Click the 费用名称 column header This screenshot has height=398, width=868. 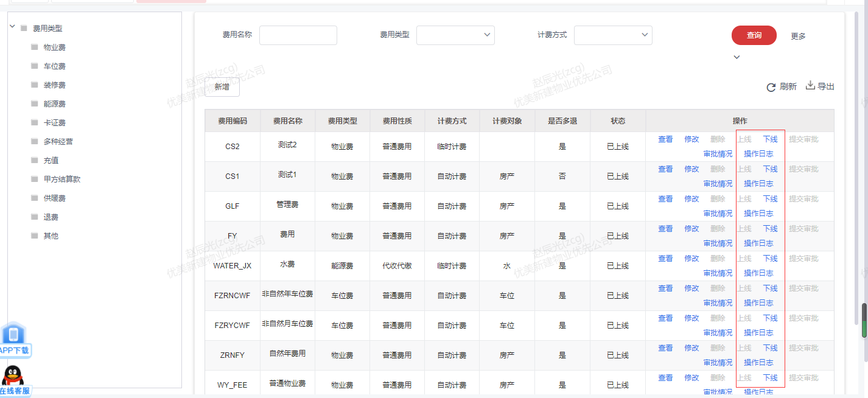[287, 121]
